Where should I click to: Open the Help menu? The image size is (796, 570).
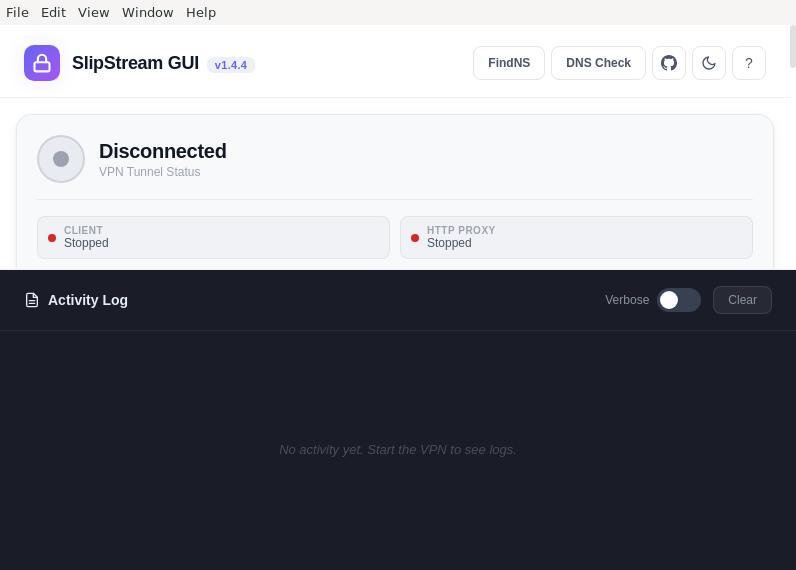tap(201, 12)
